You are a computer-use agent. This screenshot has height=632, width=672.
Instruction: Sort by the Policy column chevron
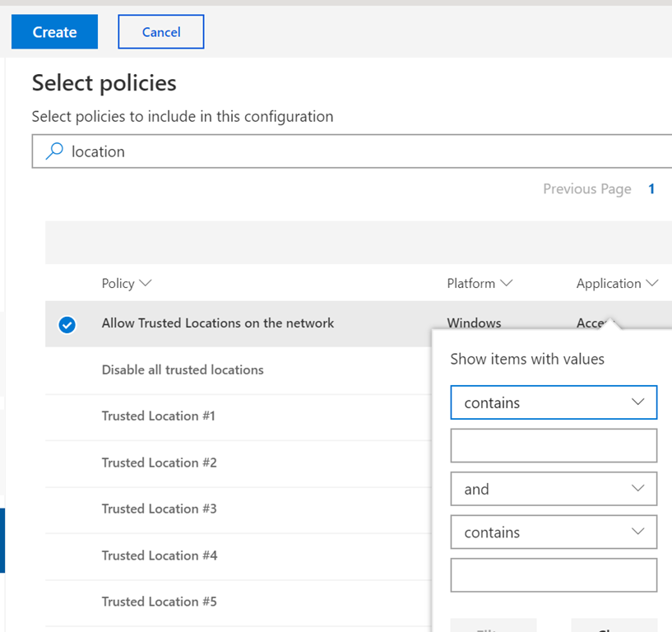coord(146,283)
